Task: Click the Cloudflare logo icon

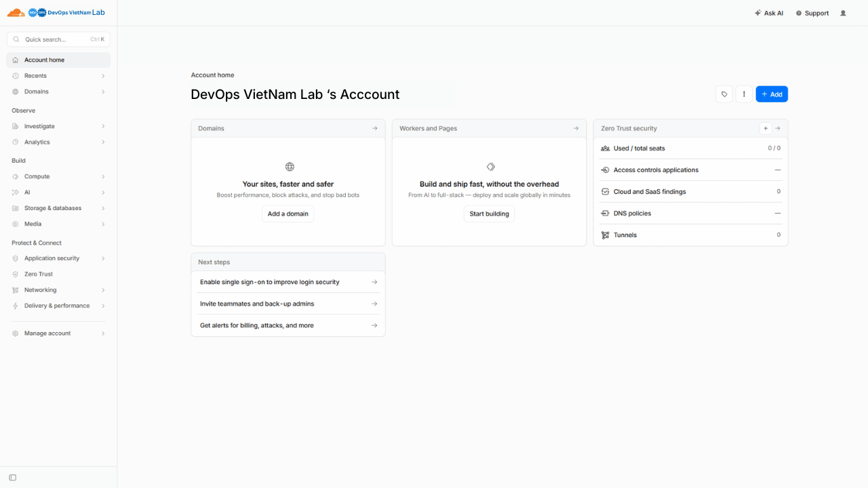Action: click(16, 13)
